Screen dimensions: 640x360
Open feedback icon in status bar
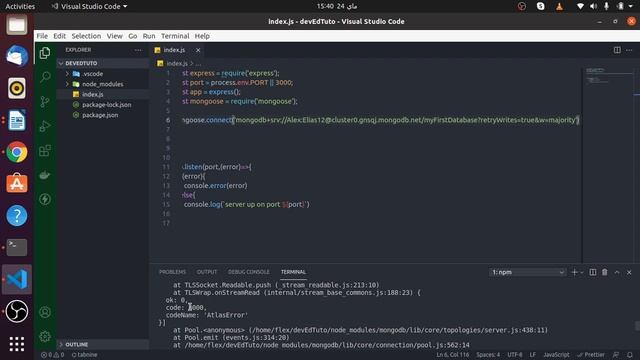tap(616, 355)
